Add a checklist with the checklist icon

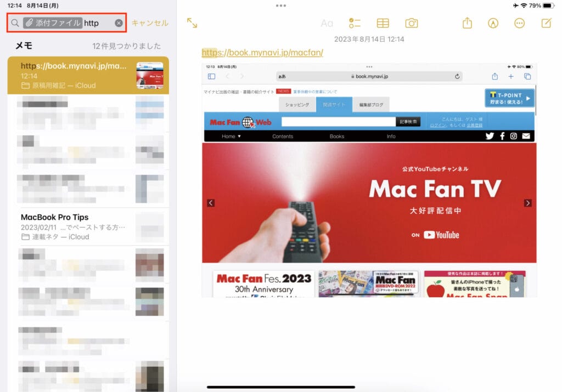pyautogui.click(x=355, y=23)
